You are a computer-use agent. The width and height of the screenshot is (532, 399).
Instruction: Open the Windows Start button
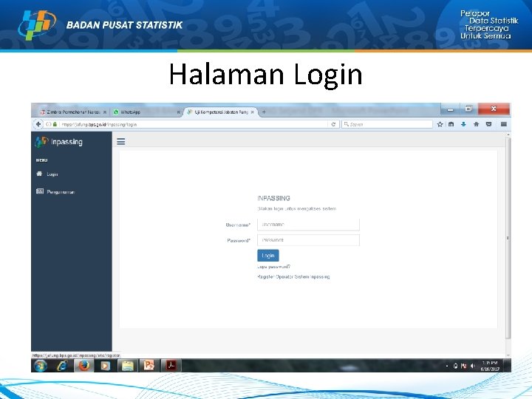coord(41,366)
